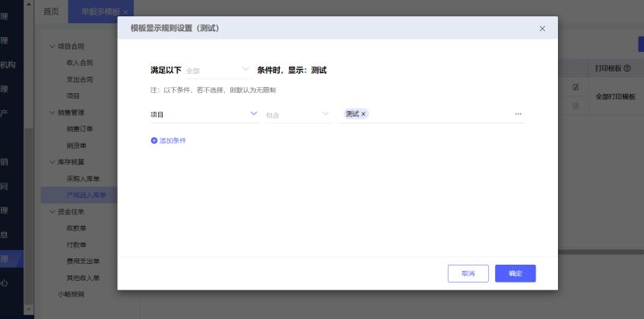Click the first edit icon in the table row
The height and width of the screenshot is (319, 644).
pos(575,87)
